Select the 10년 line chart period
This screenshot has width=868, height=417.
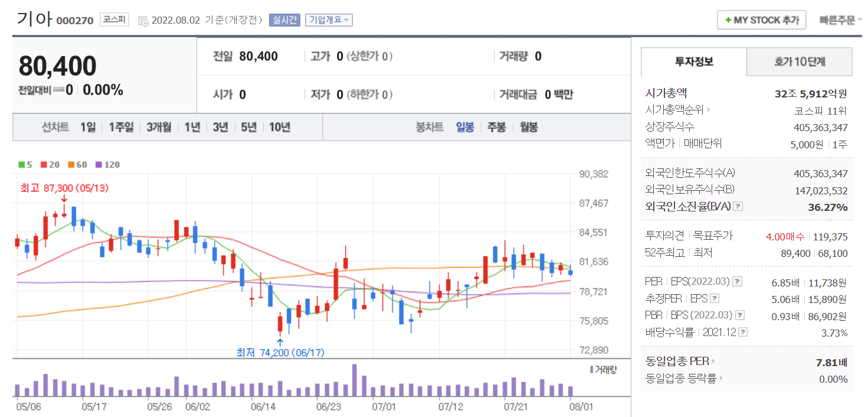click(x=280, y=127)
